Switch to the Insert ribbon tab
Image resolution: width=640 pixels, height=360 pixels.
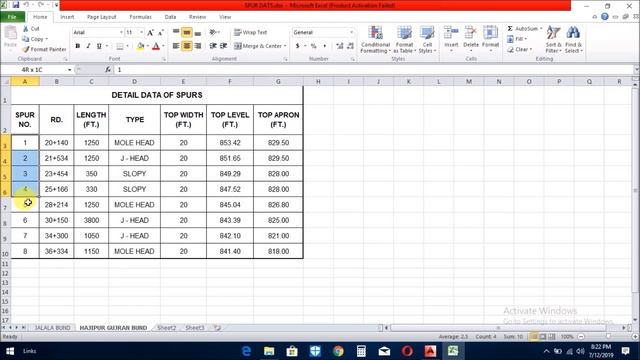[67, 17]
